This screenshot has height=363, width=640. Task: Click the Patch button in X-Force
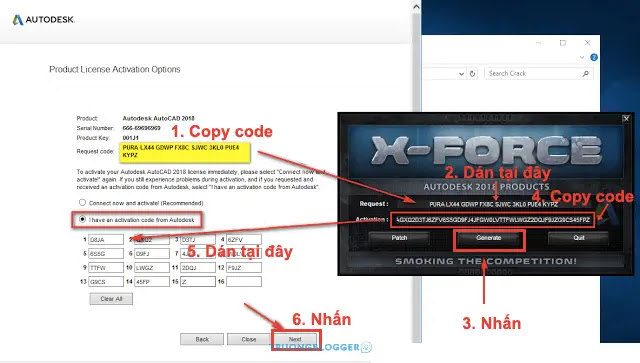tap(399, 238)
